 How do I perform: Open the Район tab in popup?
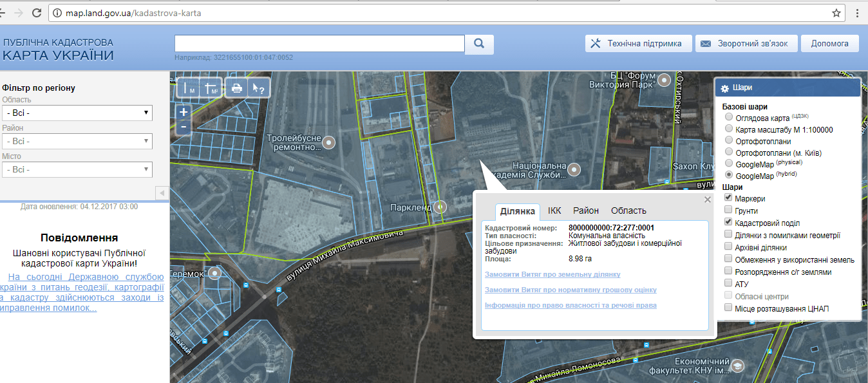pos(585,210)
